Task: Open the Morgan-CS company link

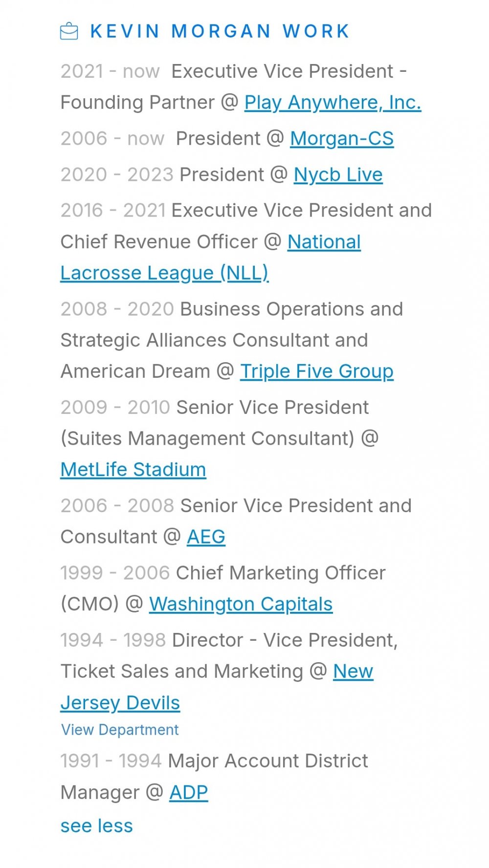Action: coord(342,138)
